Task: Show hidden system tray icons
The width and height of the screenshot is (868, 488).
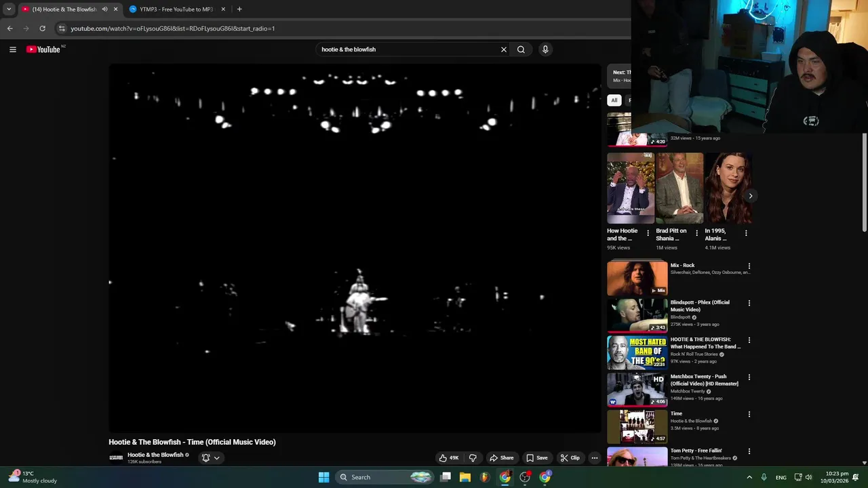Action: (x=749, y=477)
